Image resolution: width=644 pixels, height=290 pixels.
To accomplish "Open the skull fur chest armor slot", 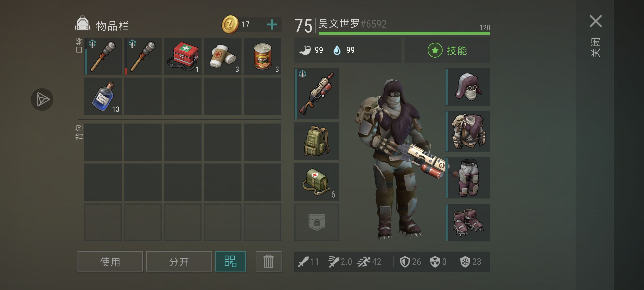I will [x=468, y=131].
